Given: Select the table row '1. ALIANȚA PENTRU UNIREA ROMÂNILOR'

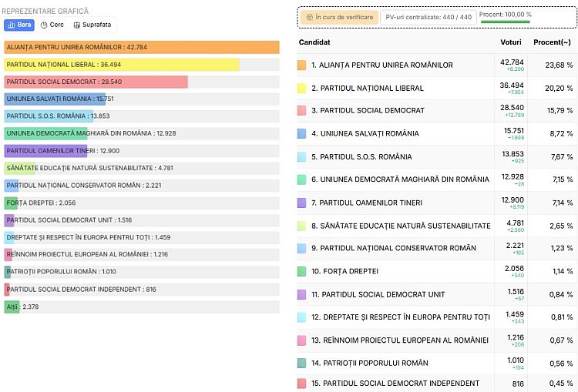Looking at the screenshot, I should pos(437,65).
